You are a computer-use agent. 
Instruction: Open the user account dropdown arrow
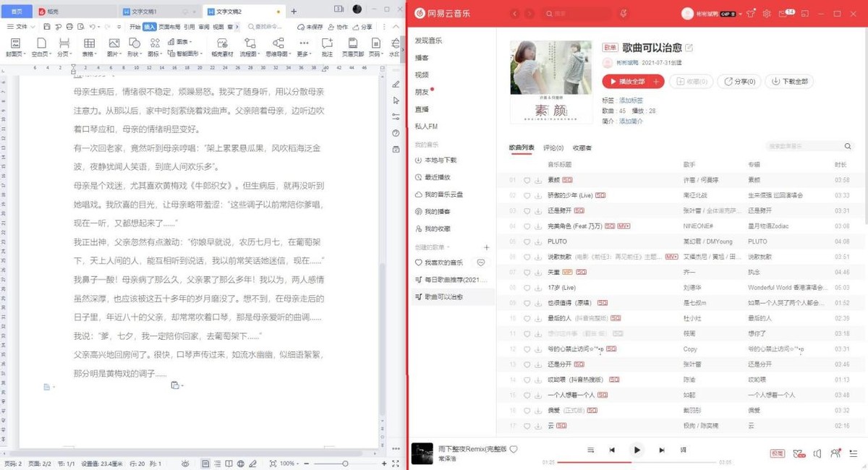(740, 14)
